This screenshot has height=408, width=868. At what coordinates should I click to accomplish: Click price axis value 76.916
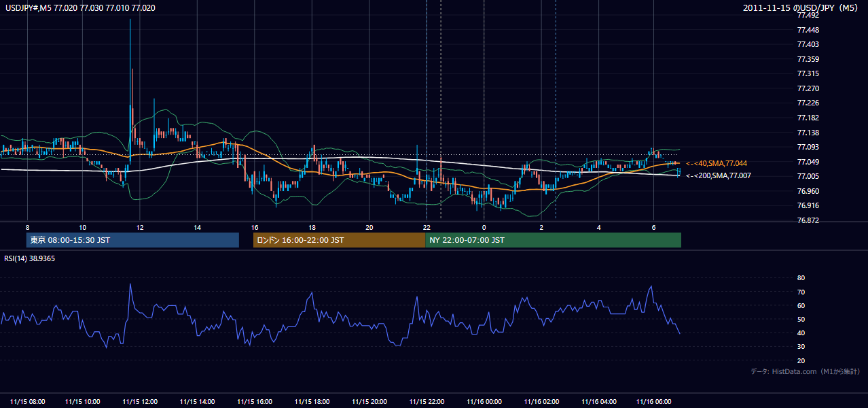[x=809, y=205]
